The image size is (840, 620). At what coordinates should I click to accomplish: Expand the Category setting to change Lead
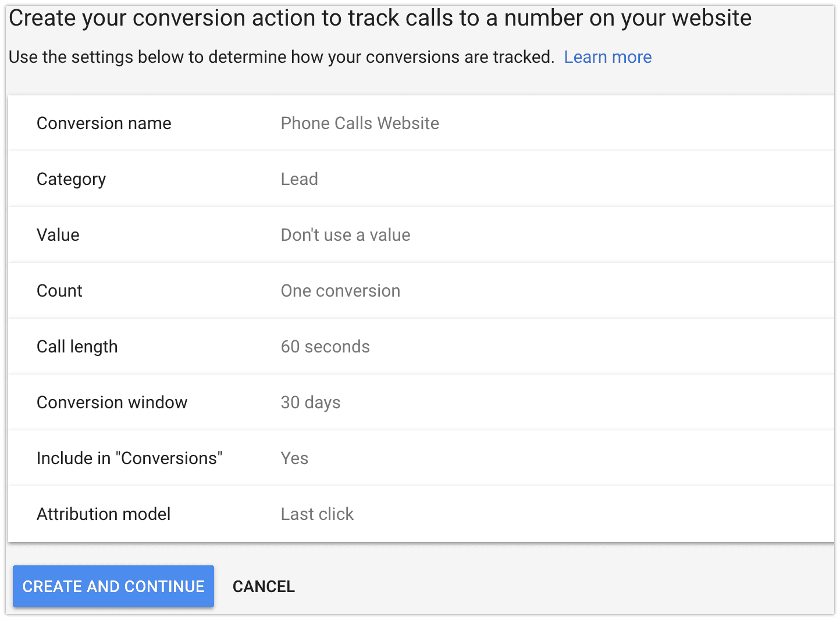click(x=71, y=179)
